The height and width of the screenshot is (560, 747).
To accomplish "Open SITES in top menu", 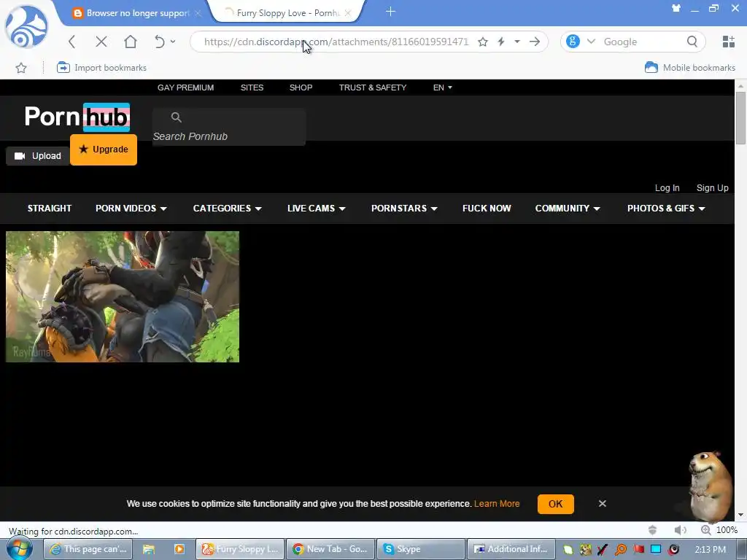I will [252, 87].
